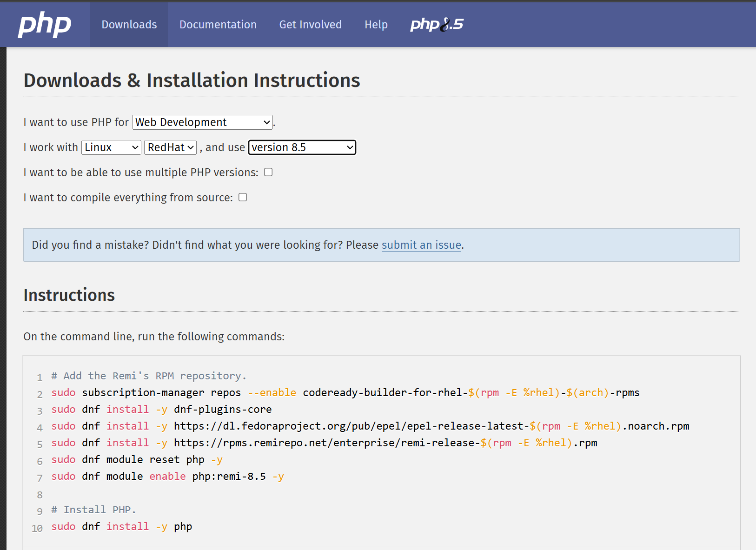Click the Instructions section heading
Viewport: 756px width, 550px height.
[x=69, y=295]
